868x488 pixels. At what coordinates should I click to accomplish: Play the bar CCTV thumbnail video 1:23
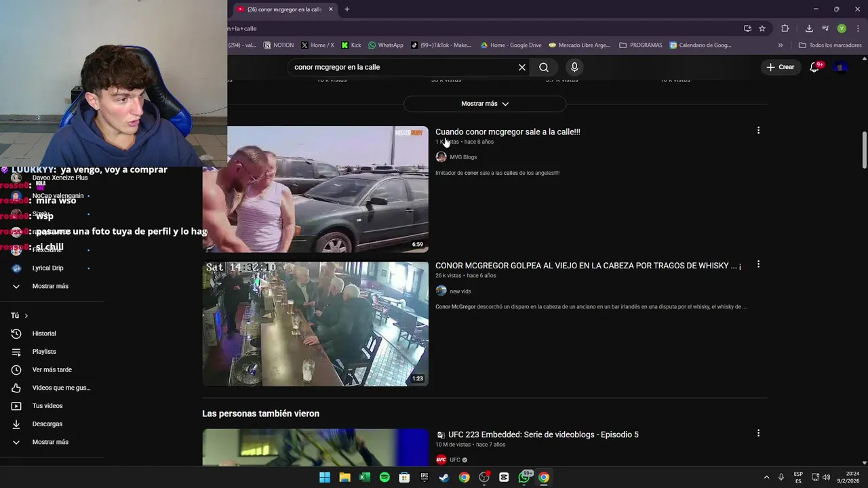click(x=315, y=324)
